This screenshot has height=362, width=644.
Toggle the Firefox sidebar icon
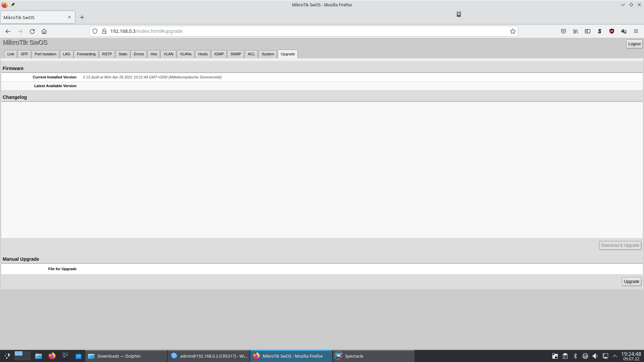588,31
